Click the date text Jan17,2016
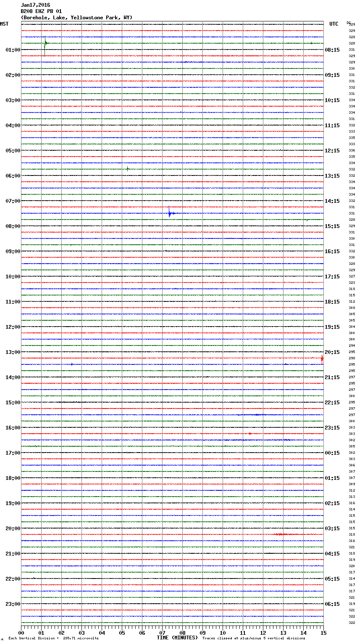The width and height of the screenshot is (357, 644). pos(35,5)
